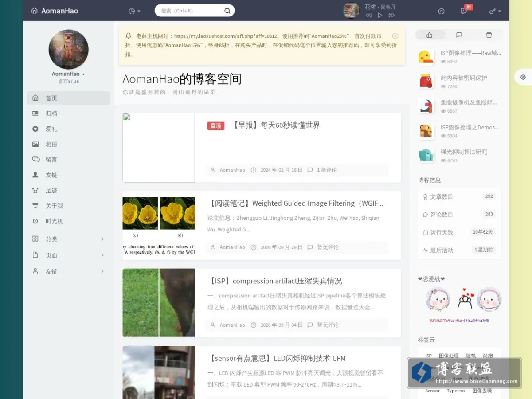Play the song 花桥
The image size is (532, 399).
[380, 15]
